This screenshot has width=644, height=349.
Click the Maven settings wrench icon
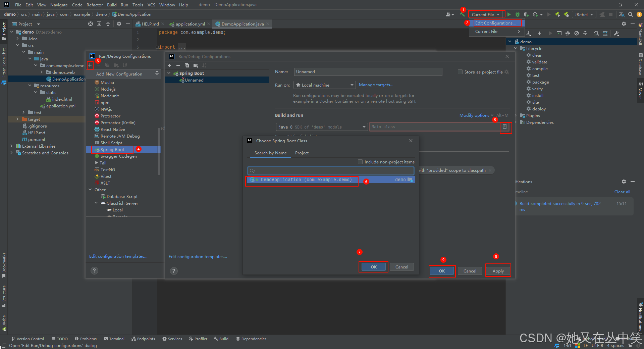[616, 33]
